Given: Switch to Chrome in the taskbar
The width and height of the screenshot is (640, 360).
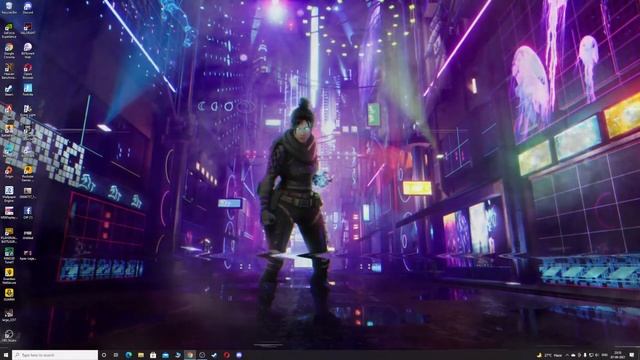Looking at the screenshot, I should coord(190,355).
